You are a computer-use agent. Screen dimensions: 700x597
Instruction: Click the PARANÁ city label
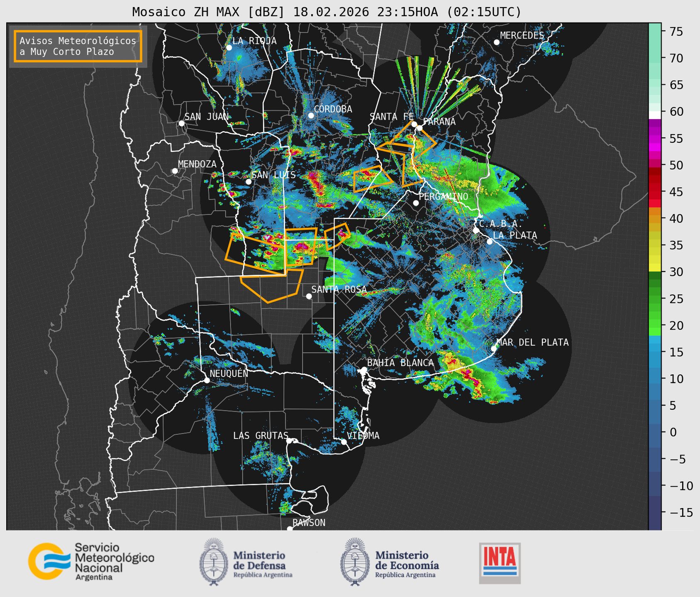[x=439, y=122]
